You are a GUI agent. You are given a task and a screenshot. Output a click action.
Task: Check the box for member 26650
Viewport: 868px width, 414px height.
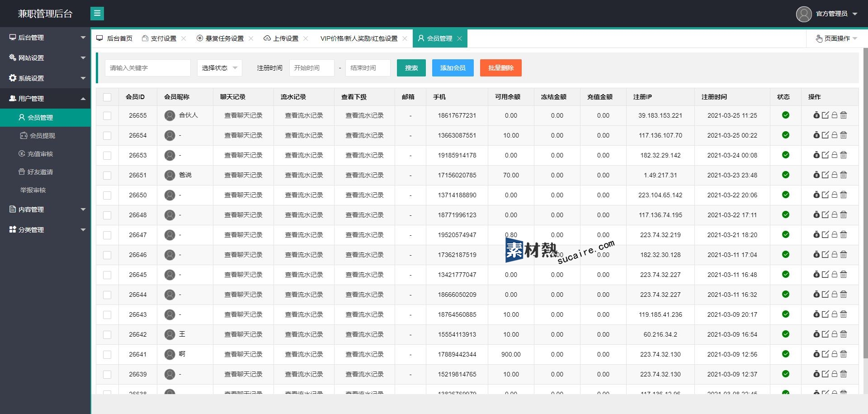tap(107, 195)
